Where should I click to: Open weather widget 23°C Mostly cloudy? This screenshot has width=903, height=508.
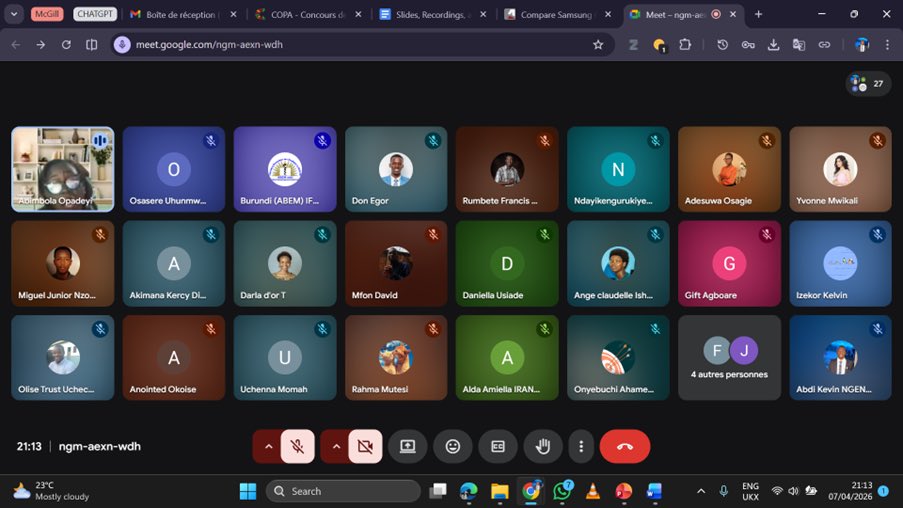click(x=51, y=491)
